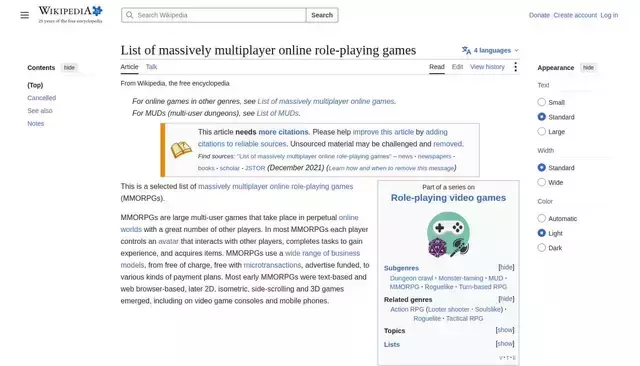Screen dimensions: 640x366
Task: Hide the Appearance panel
Action: tap(588, 67)
